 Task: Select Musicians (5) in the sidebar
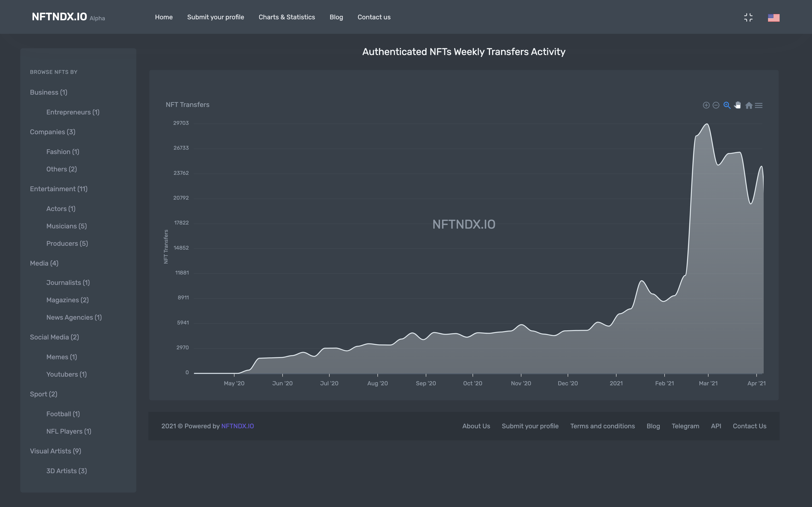click(66, 226)
